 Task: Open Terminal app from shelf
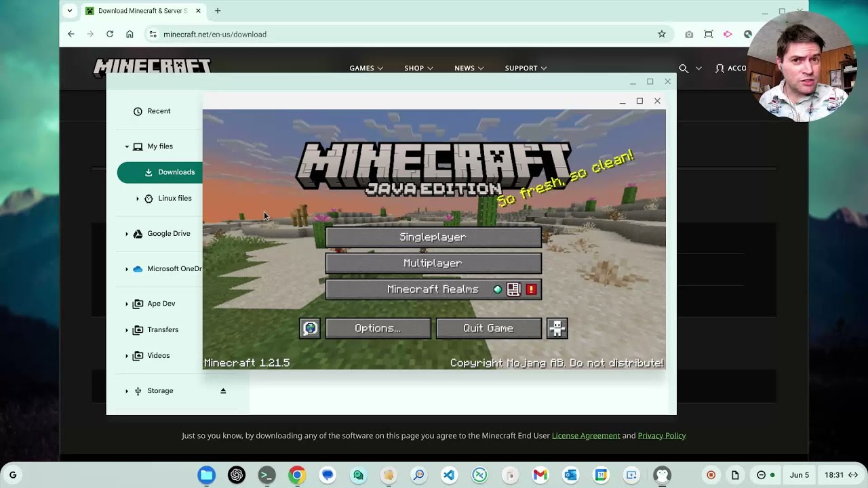pyautogui.click(x=267, y=475)
